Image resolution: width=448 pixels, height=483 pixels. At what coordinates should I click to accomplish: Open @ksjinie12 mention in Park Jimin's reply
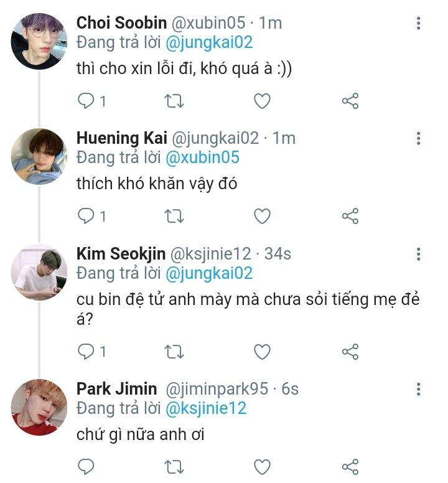point(205,408)
